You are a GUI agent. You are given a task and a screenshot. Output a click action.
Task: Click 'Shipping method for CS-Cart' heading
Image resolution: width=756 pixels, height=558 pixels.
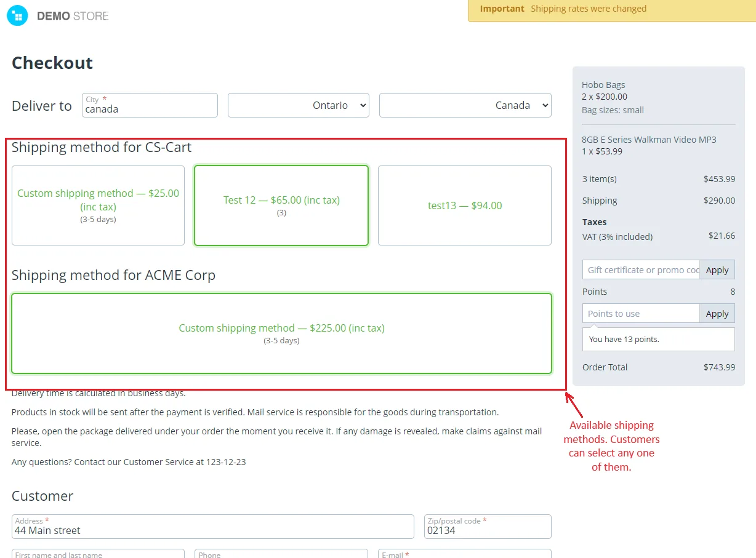(x=102, y=147)
